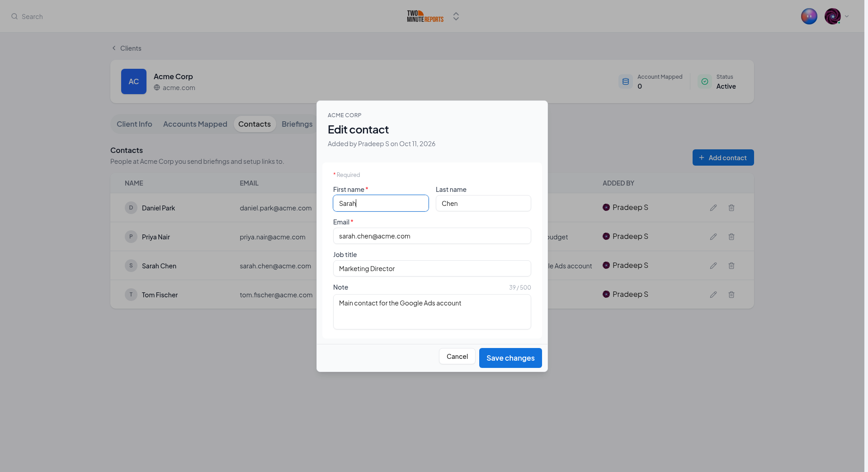Edit Priya Nair with pencil icon

click(x=713, y=237)
